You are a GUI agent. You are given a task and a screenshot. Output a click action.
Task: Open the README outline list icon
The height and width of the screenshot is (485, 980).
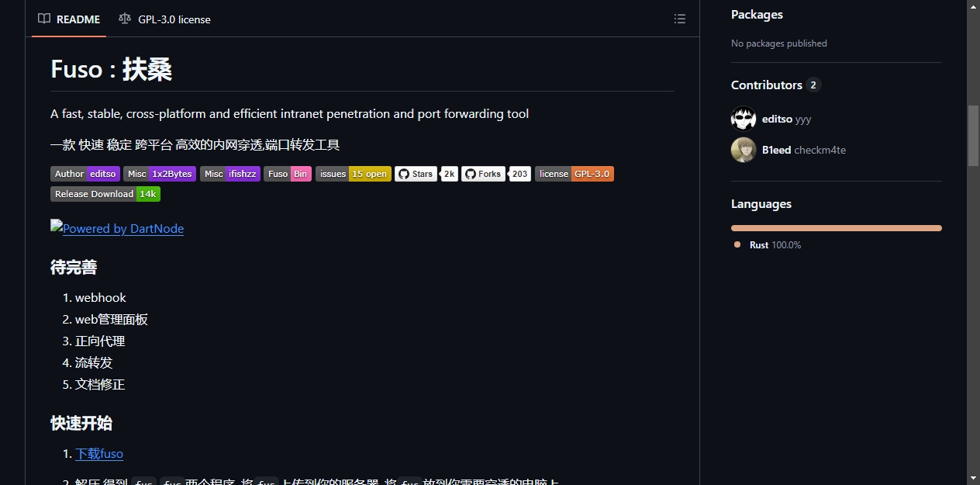[680, 19]
